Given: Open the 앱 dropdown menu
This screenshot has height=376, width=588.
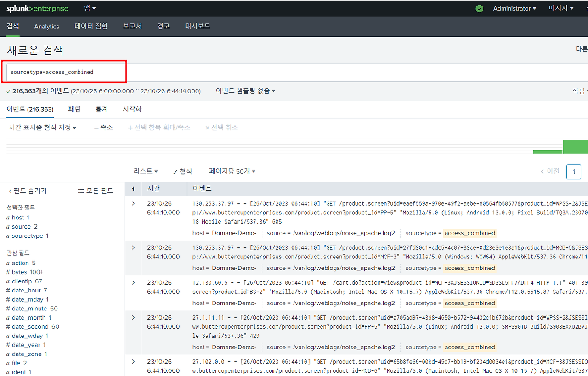Looking at the screenshot, I should point(90,8).
